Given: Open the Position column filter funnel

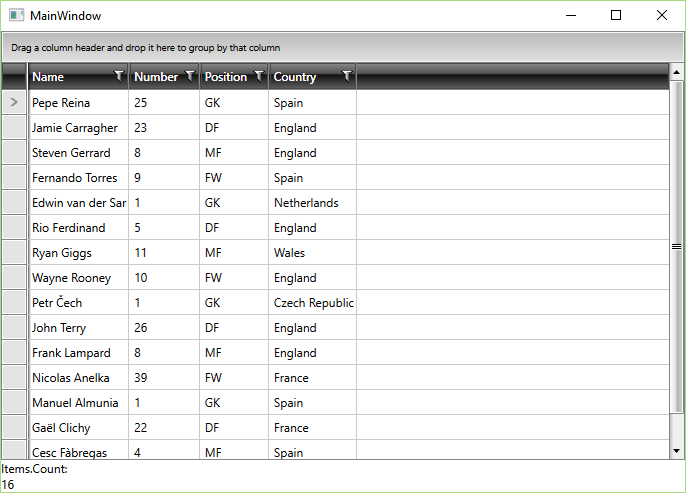Looking at the screenshot, I should 259,76.
